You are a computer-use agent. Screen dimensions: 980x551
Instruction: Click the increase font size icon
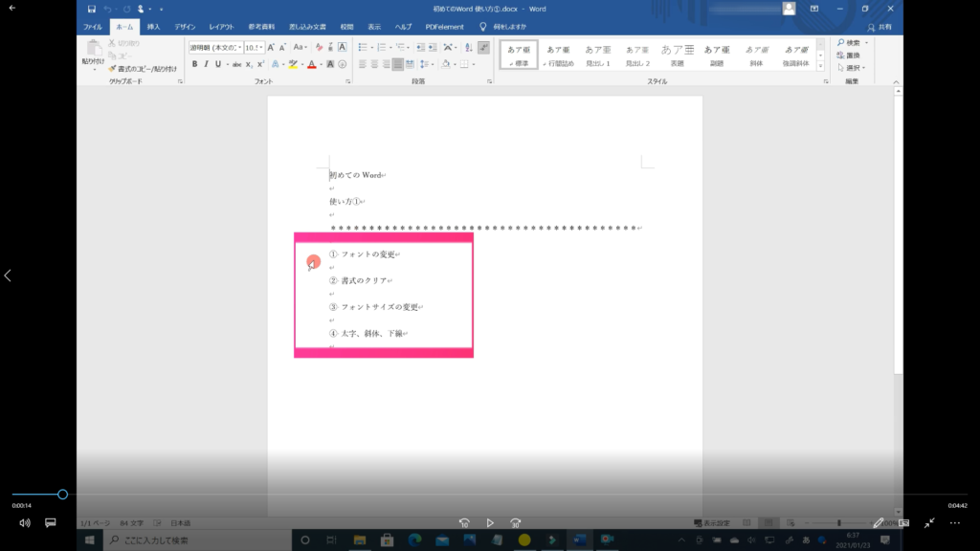click(x=272, y=47)
